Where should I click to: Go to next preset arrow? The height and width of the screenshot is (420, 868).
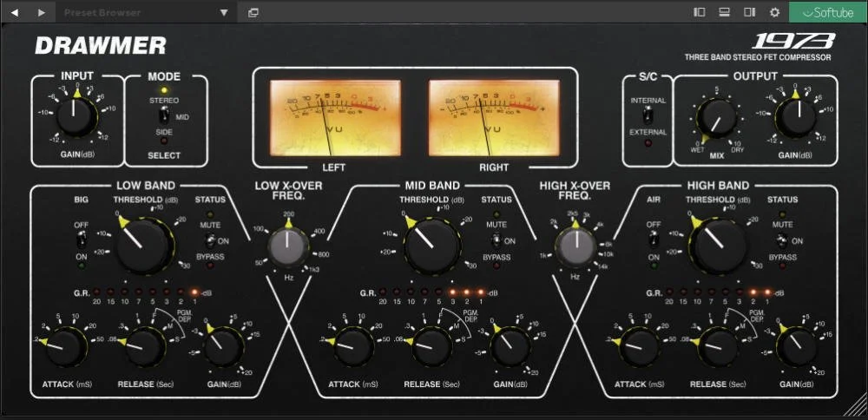click(x=42, y=12)
